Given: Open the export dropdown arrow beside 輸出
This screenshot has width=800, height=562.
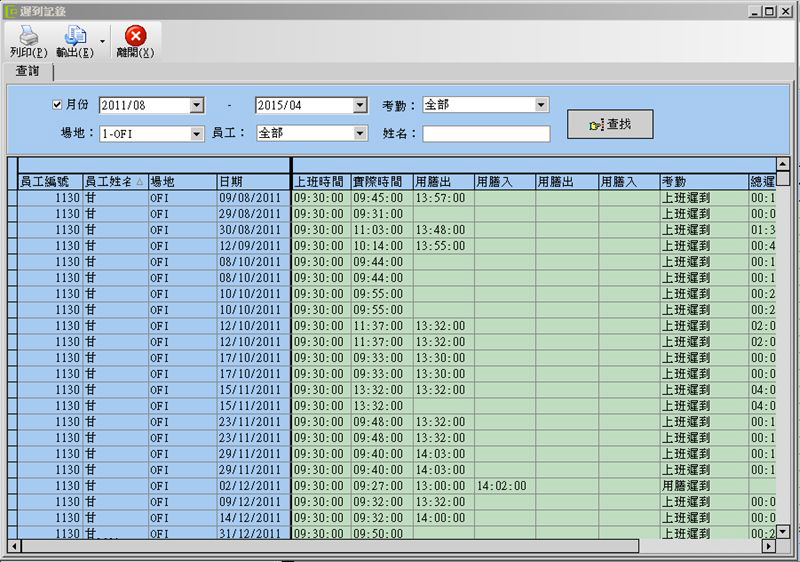Looking at the screenshot, I should [x=102, y=42].
